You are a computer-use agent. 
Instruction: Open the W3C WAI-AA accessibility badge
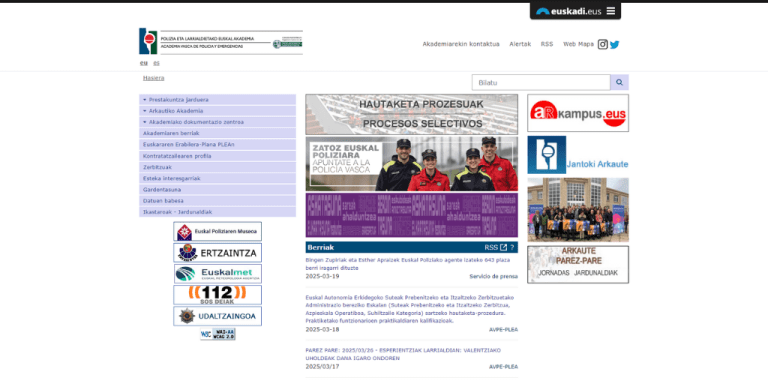click(x=218, y=334)
